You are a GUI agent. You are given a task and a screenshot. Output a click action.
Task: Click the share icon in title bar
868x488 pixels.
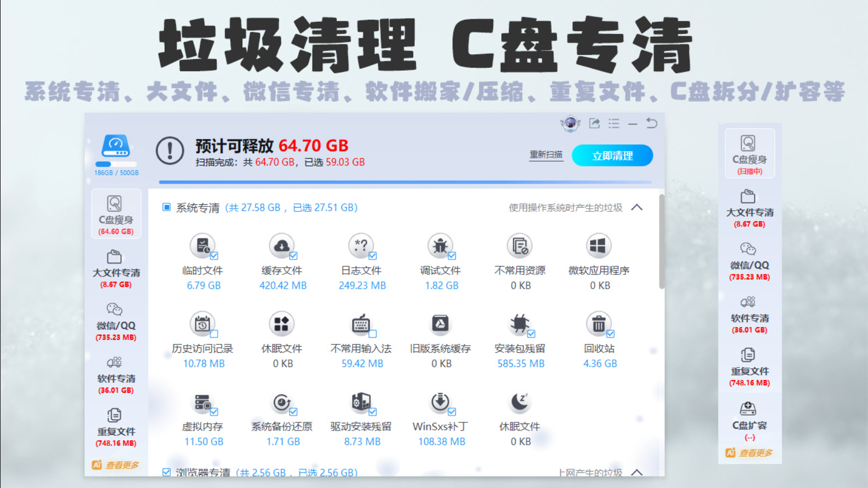tap(594, 123)
